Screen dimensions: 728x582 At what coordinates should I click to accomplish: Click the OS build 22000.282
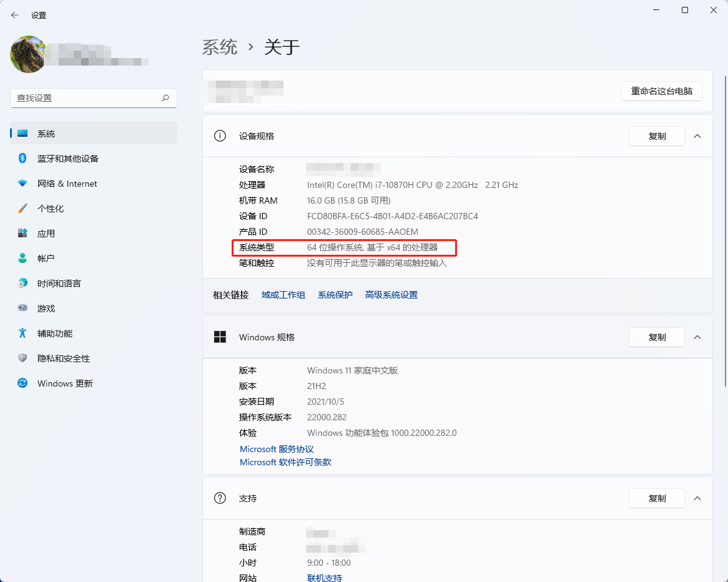[x=327, y=417]
